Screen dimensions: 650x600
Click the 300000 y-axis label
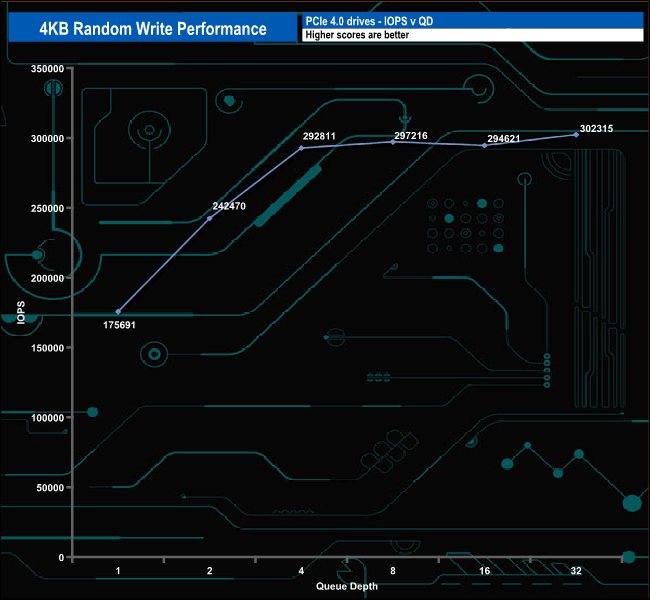(x=47, y=138)
